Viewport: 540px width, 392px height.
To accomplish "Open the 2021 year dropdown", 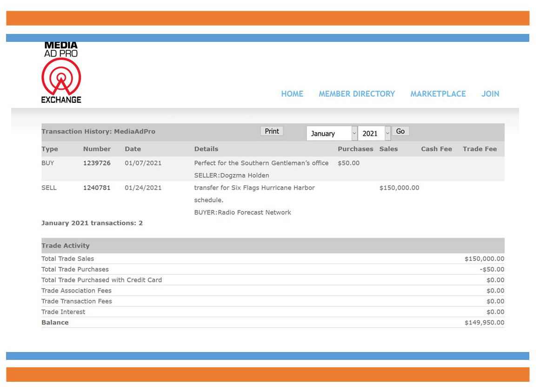I will coord(374,133).
